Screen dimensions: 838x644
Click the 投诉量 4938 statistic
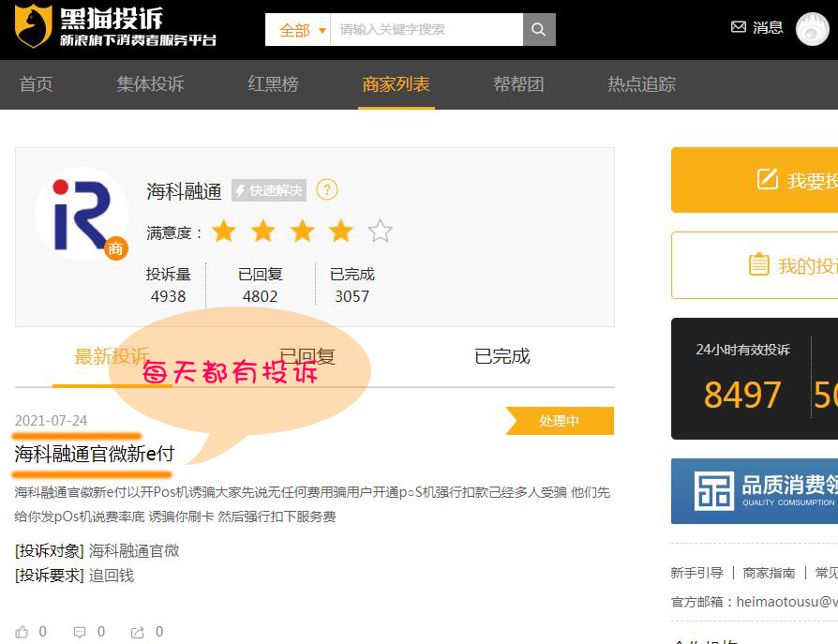coord(169,285)
